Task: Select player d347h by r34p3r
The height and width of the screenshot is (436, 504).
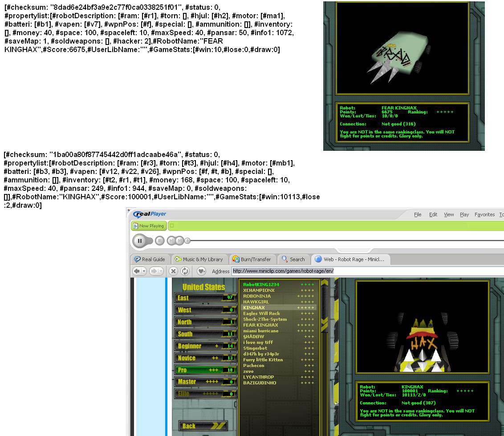Action: pos(278,354)
